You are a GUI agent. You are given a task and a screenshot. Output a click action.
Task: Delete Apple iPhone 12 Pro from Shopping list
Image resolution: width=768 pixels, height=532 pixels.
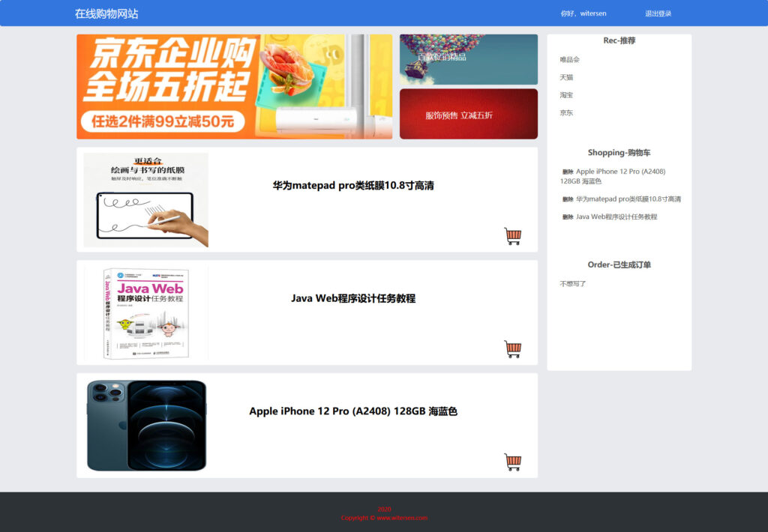tap(568, 172)
